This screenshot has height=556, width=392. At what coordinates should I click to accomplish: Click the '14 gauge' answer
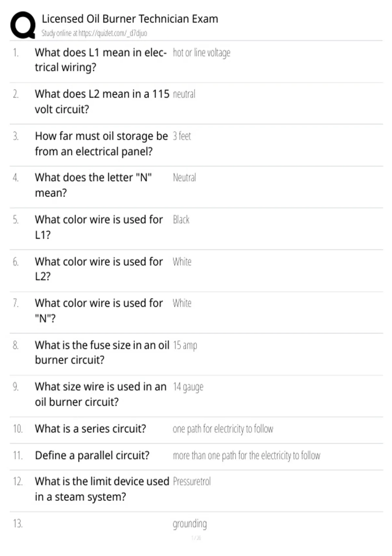188,387
